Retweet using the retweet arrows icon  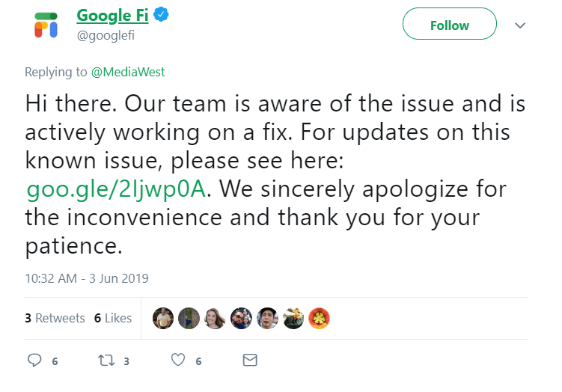coord(106,360)
